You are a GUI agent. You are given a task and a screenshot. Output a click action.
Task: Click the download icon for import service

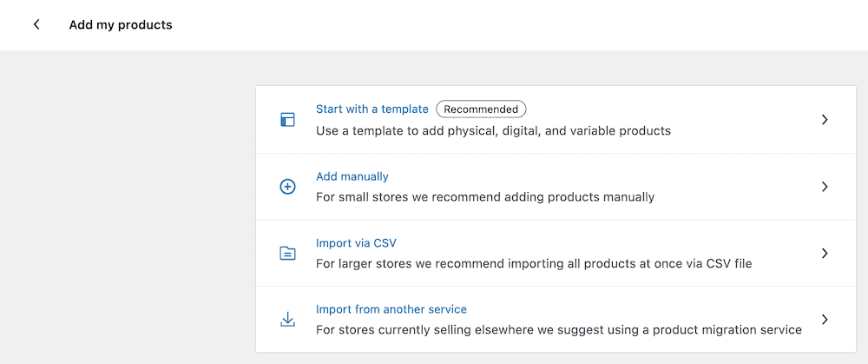point(287,320)
